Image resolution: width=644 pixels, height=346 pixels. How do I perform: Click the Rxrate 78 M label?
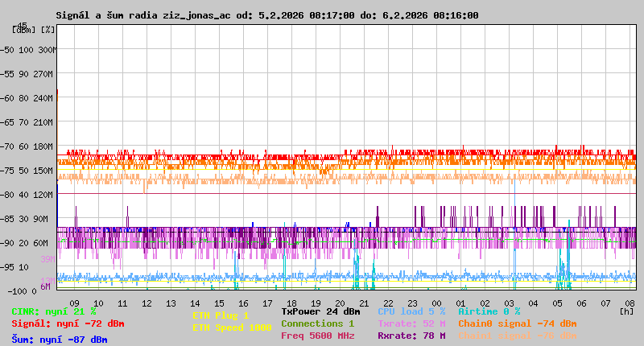tap(411, 336)
